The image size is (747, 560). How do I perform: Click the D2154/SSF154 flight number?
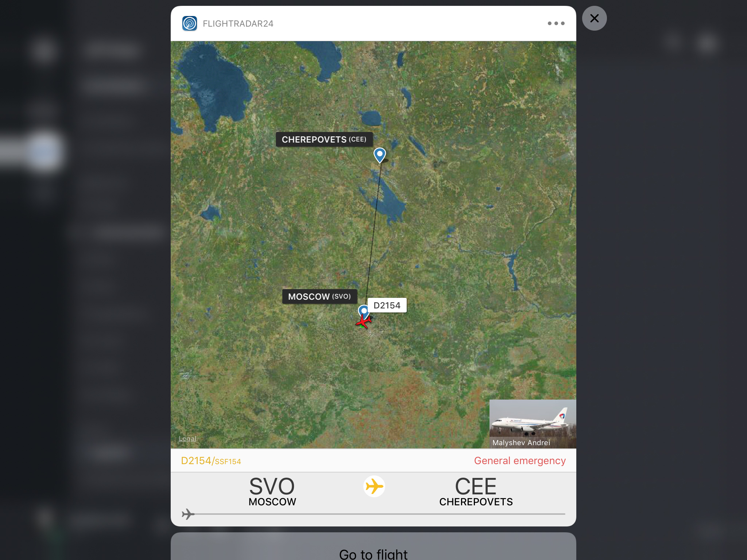point(211,461)
